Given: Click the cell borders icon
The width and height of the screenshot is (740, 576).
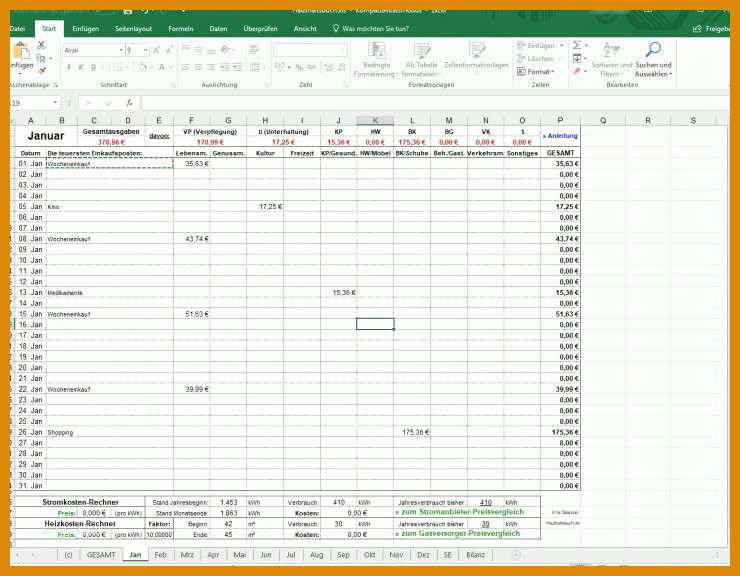Looking at the screenshot, I should [x=118, y=68].
